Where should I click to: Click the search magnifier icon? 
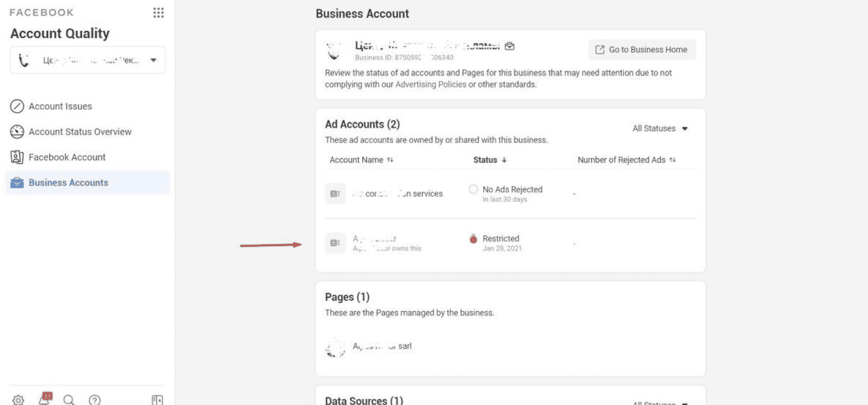69,400
